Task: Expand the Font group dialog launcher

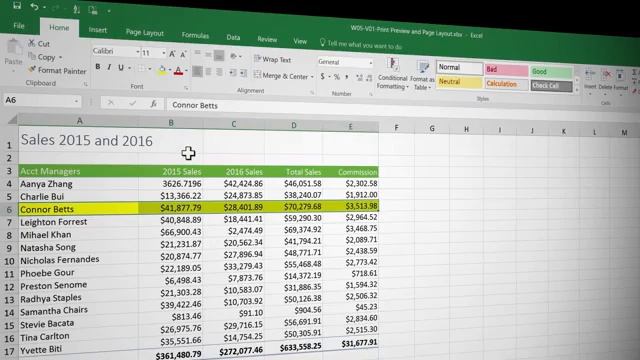Action: coord(186,88)
